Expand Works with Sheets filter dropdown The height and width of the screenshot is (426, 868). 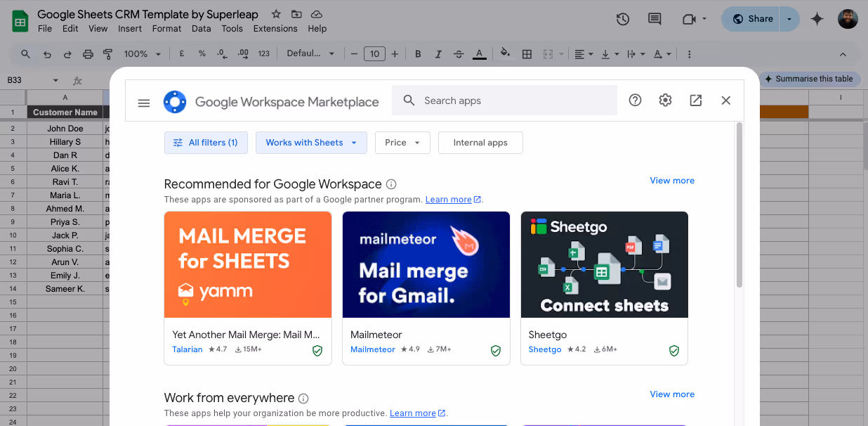[311, 143]
